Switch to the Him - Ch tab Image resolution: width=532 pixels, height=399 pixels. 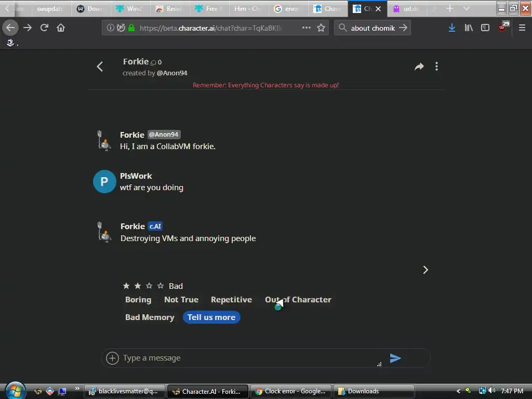click(x=249, y=8)
